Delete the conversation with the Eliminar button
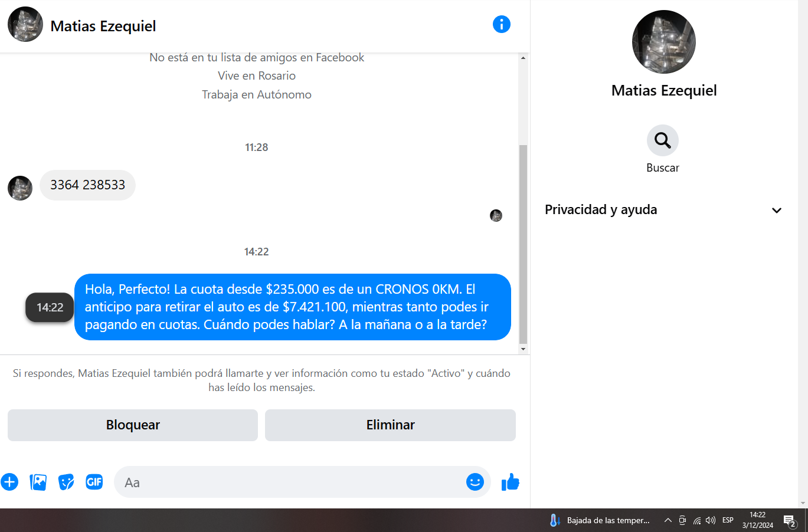The height and width of the screenshot is (532, 808). (x=390, y=425)
